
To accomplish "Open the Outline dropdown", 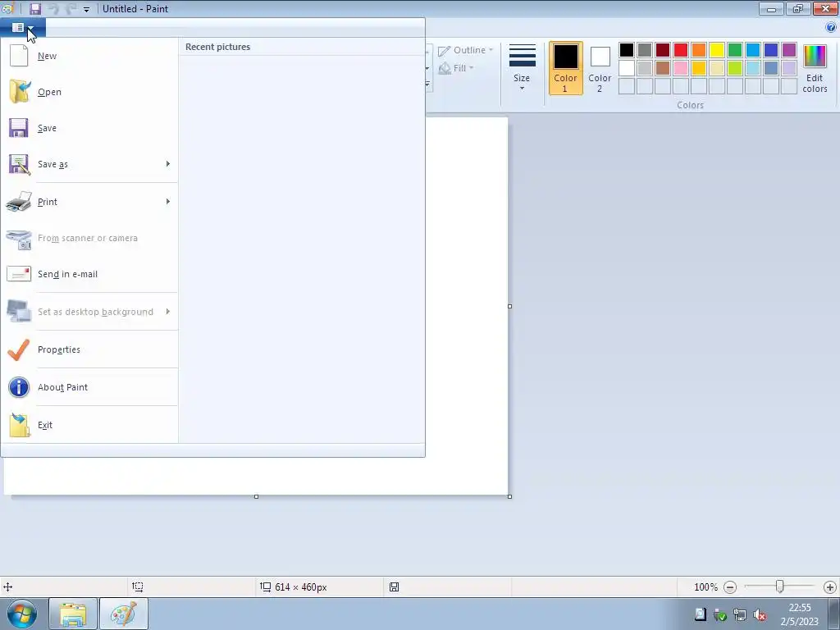I will coord(465,50).
